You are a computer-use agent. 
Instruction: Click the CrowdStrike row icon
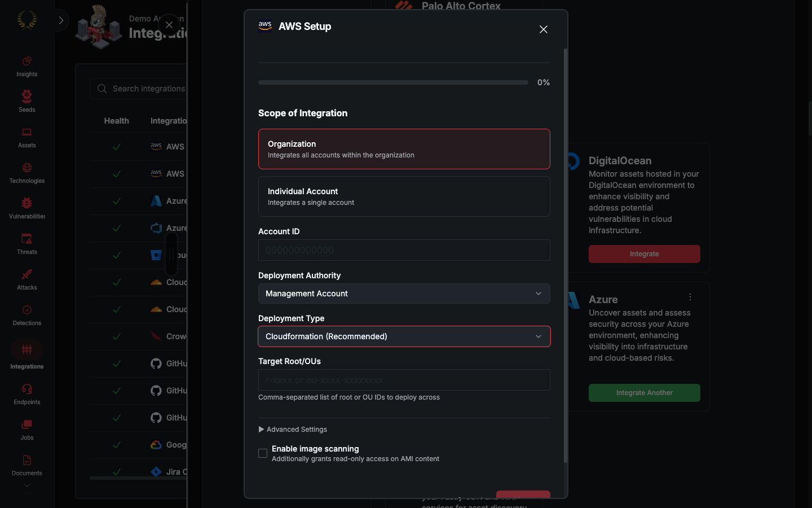click(156, 336)
